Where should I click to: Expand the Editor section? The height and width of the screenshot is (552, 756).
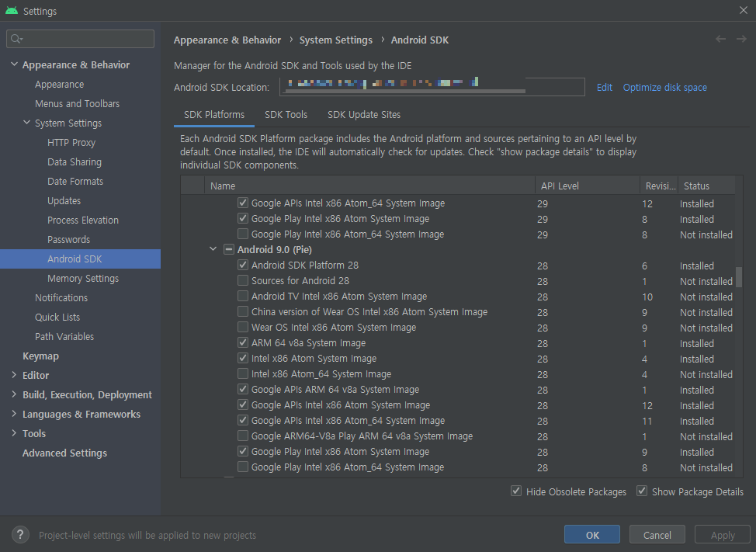(14, 374)
